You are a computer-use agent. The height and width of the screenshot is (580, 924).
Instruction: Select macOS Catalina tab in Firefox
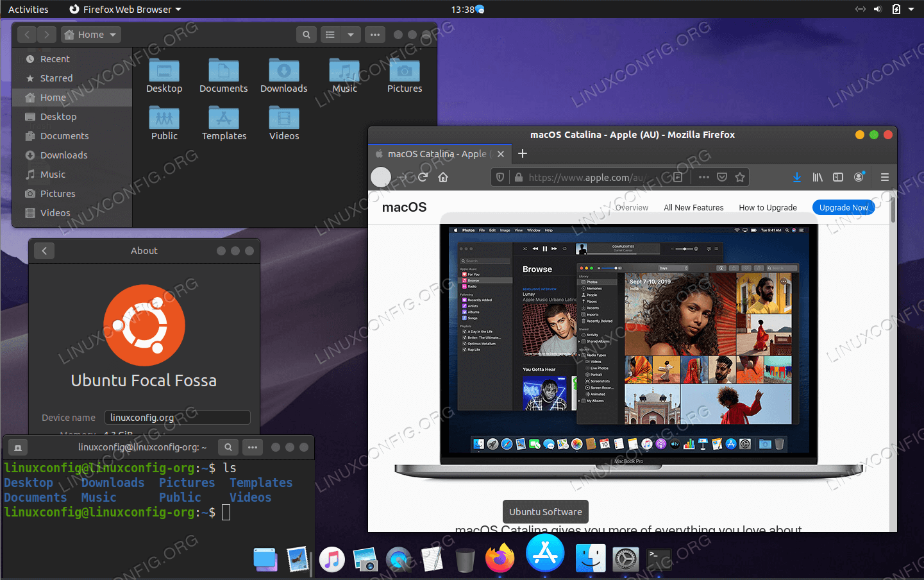pyautogui.click(x=439, y=154)
